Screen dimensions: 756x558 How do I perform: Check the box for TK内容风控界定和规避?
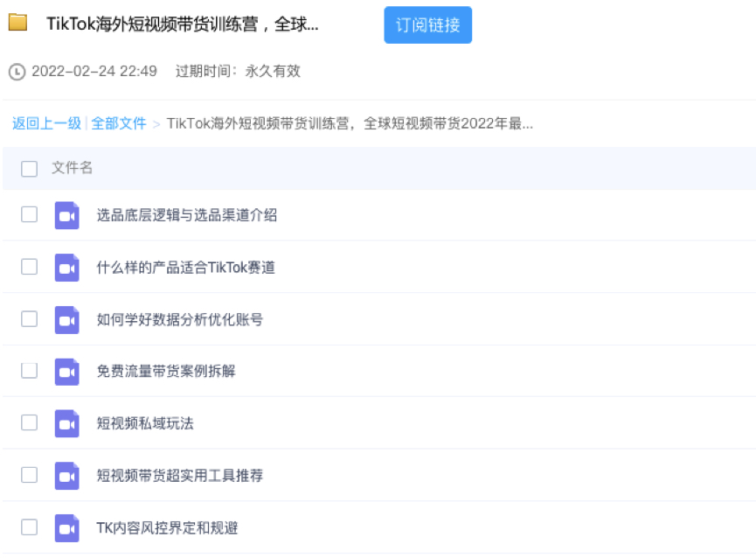point(30,527)
